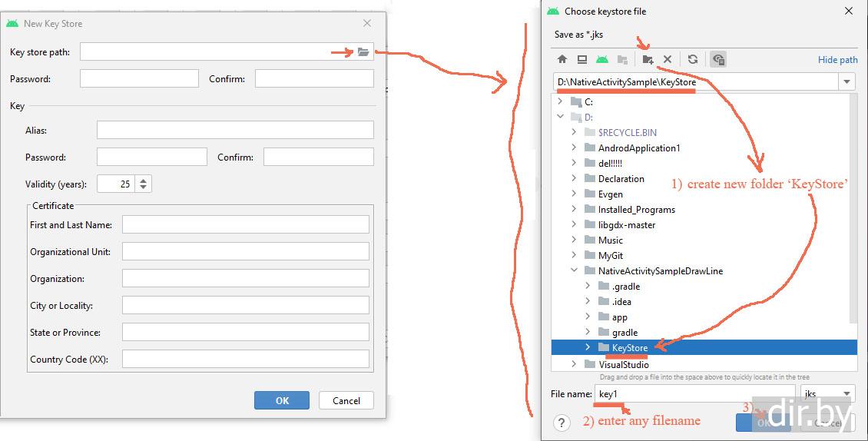The height and width of the screenshot is (441, 868).
Task: Click the Alias field
Action: (x=235, y=130)
